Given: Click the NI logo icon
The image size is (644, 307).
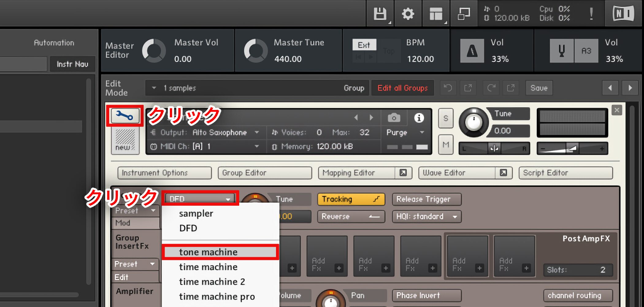Looking at the screenshot, I should pos(623,14).
